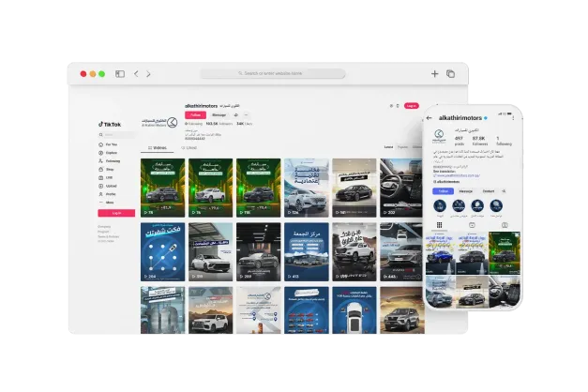Tap the back arrow in Instagram phone header
The image size is (588, 392).
pyautogui.click(x=430, y=118)
